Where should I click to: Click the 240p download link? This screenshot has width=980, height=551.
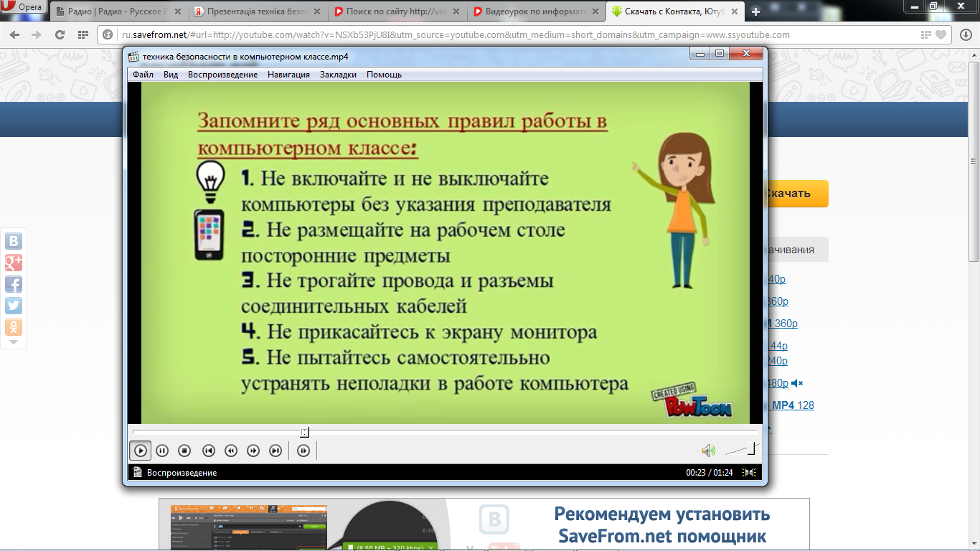click(x=778, y=361)
